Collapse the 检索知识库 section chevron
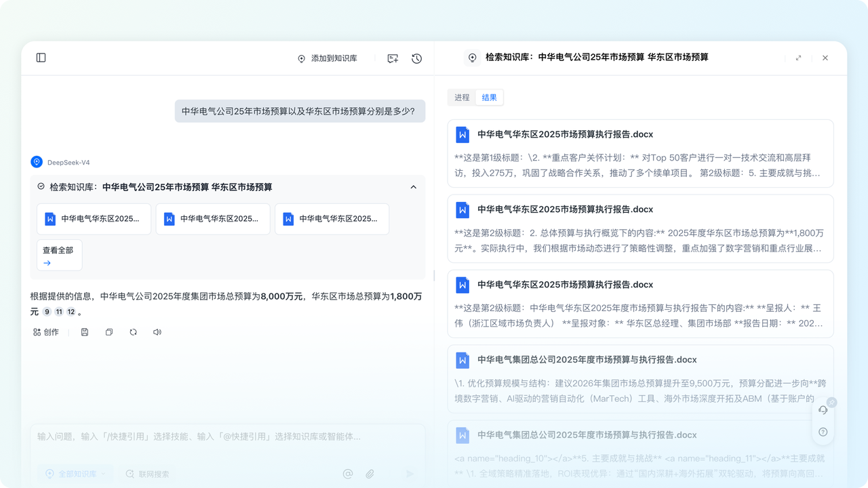Screen dimensions: 868x488 [x=414, y=187]
